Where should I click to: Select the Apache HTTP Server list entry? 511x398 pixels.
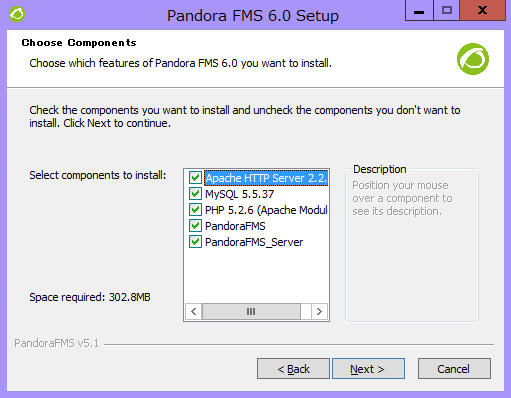[x=266, y=178]
